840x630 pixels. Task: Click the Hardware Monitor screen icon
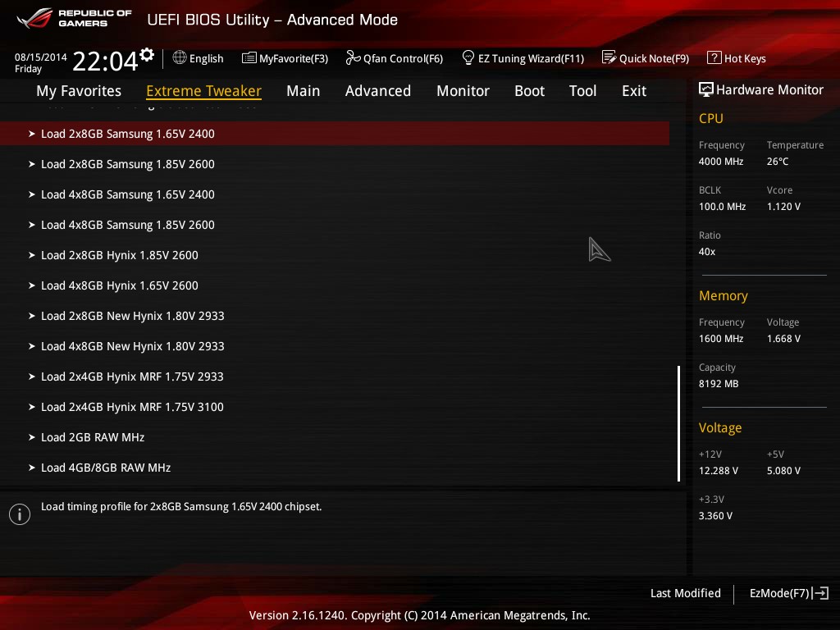[x=706, y=89]
